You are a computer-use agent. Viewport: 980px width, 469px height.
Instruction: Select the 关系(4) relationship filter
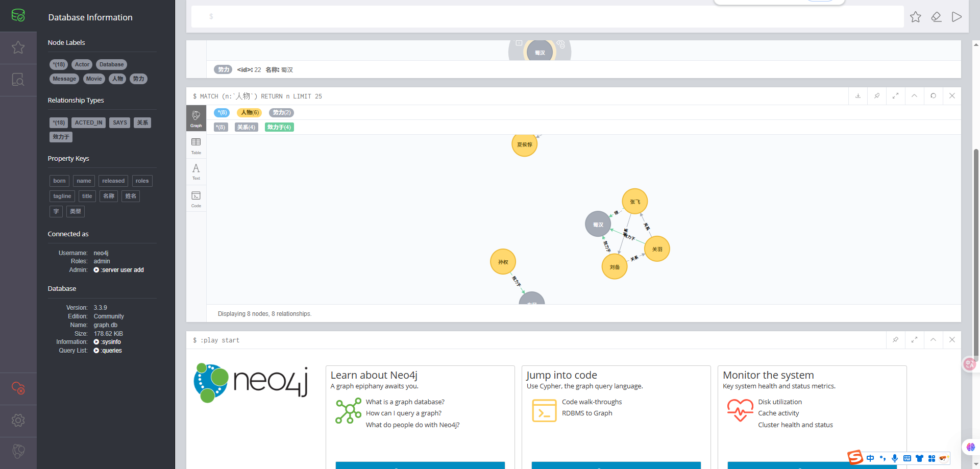pyautogui.click(x=246, y=127)
